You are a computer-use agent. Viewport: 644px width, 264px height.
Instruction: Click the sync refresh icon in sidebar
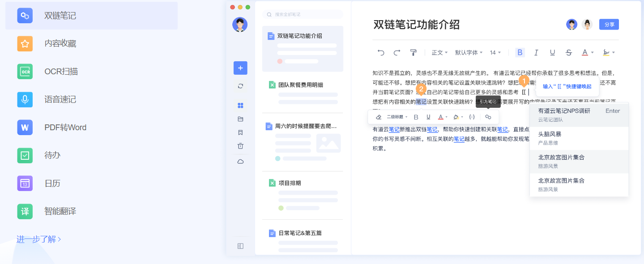240,86
